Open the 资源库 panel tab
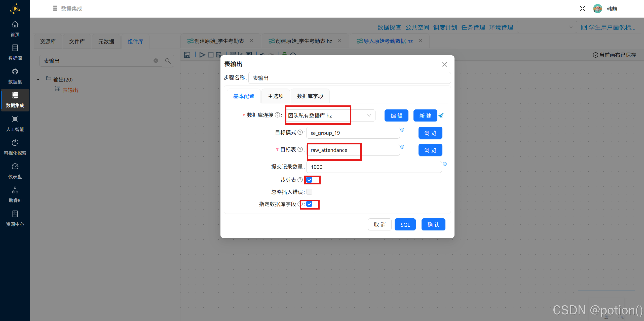644x321 pixels. tap(48, 42)
